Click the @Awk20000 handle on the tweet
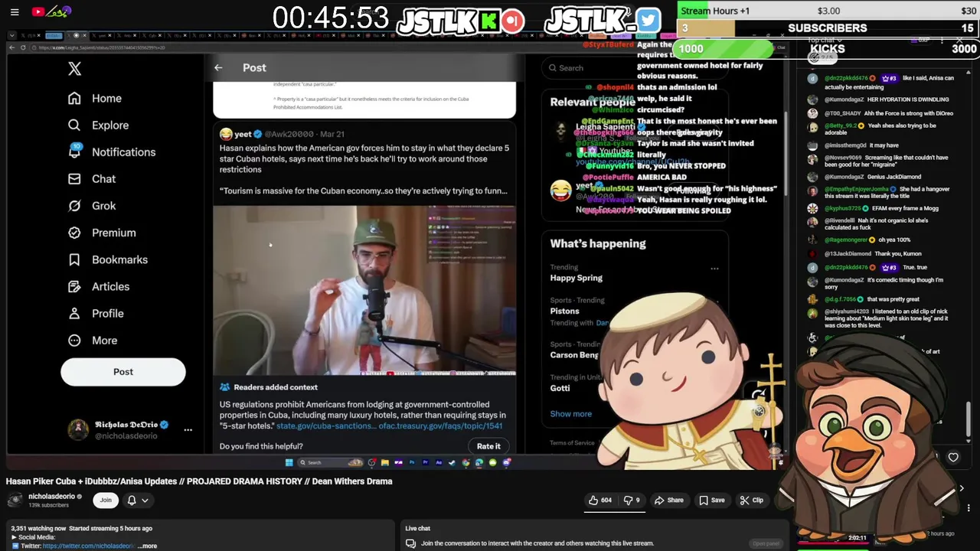Image resolution: width=980 pixels, height=551 pixels. [x=289, y=134]
